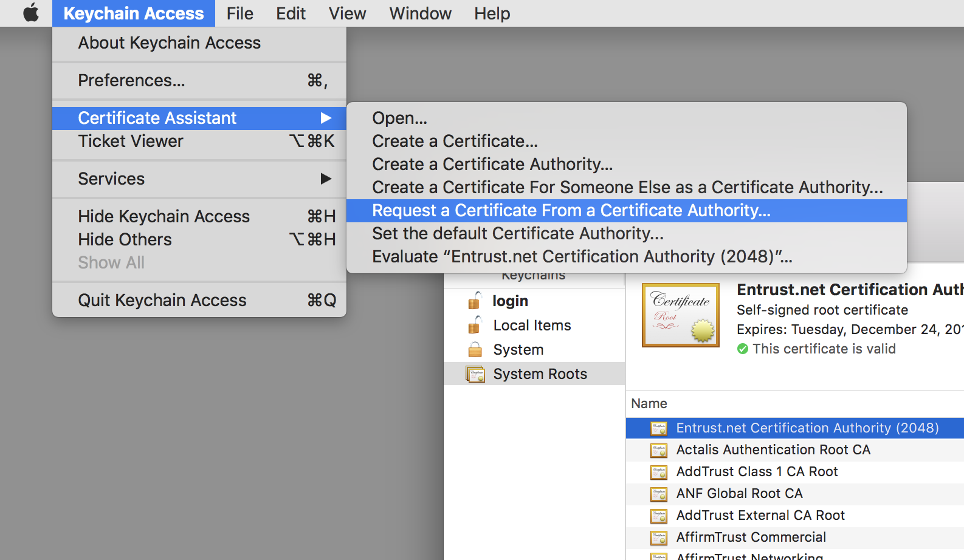Select AddTrust External CA Root row
This screenshot has width=964, height=560.
[x=795, y=516]
